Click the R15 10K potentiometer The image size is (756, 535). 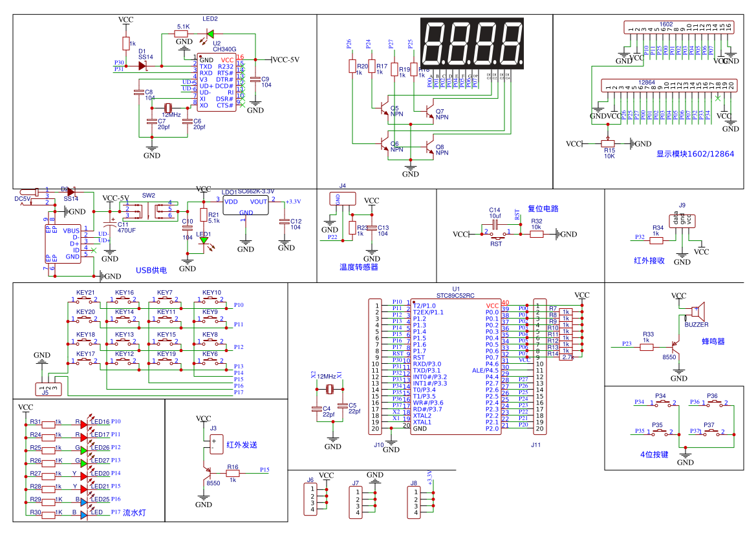608,143
